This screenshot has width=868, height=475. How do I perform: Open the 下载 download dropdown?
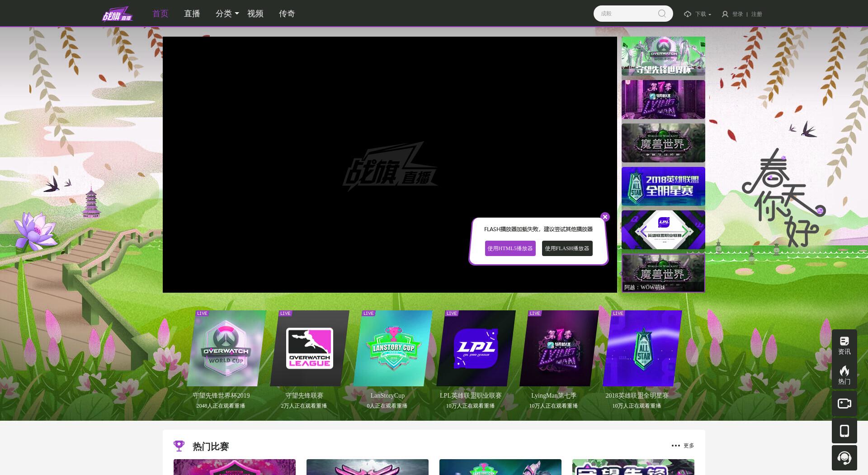click(x=703, y=14)
